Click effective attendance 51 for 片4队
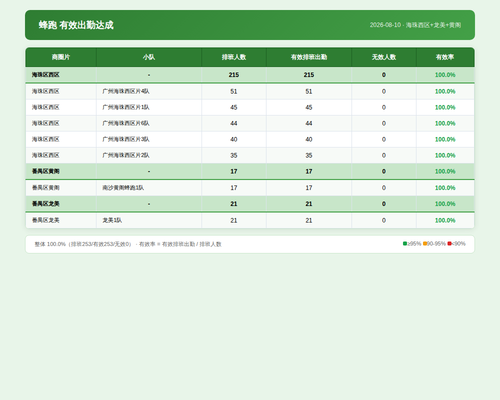Image resolution: width=500 pixels, height=400 pixels. pos(309,91)
